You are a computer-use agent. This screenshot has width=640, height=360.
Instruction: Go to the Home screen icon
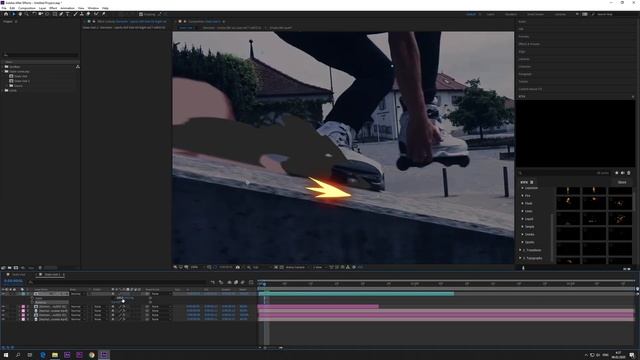[6, 14]
